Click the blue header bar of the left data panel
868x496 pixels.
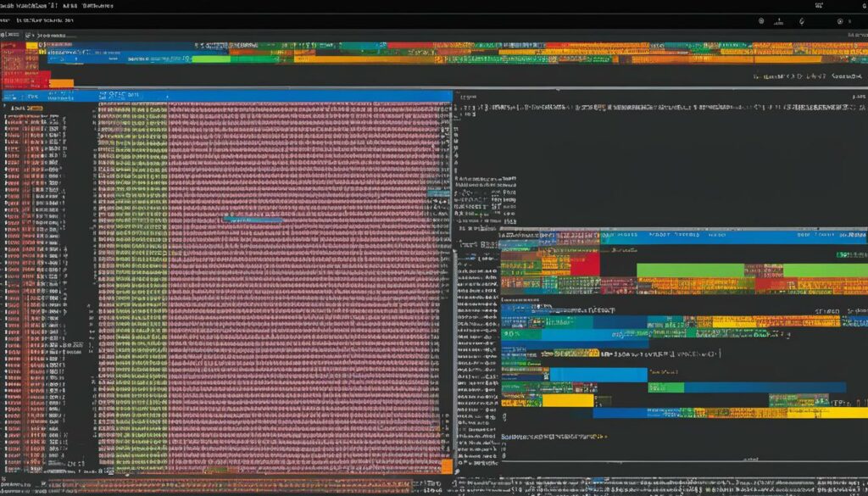click(x=271, y=98)
